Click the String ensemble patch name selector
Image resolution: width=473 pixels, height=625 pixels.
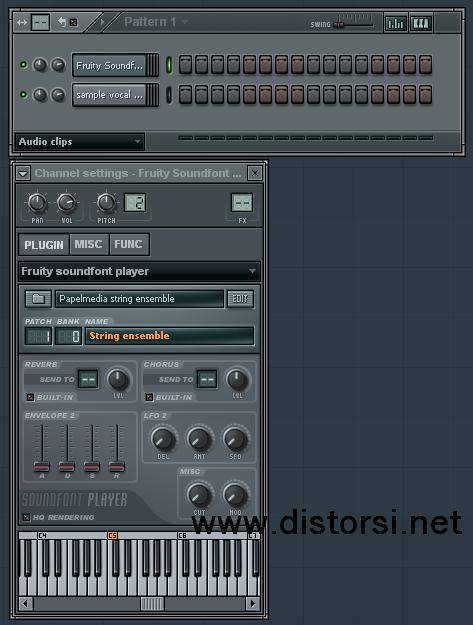click(x=169, y=336)
